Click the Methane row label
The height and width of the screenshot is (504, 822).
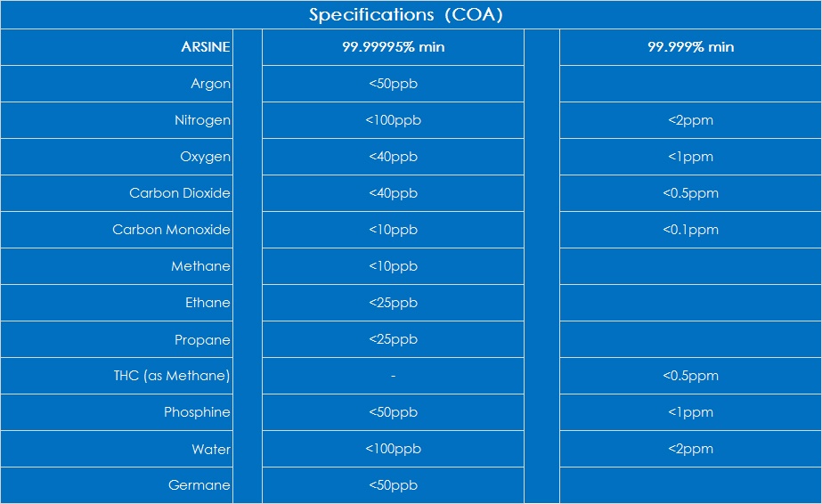pyautogui.click(x=200, y=266)
